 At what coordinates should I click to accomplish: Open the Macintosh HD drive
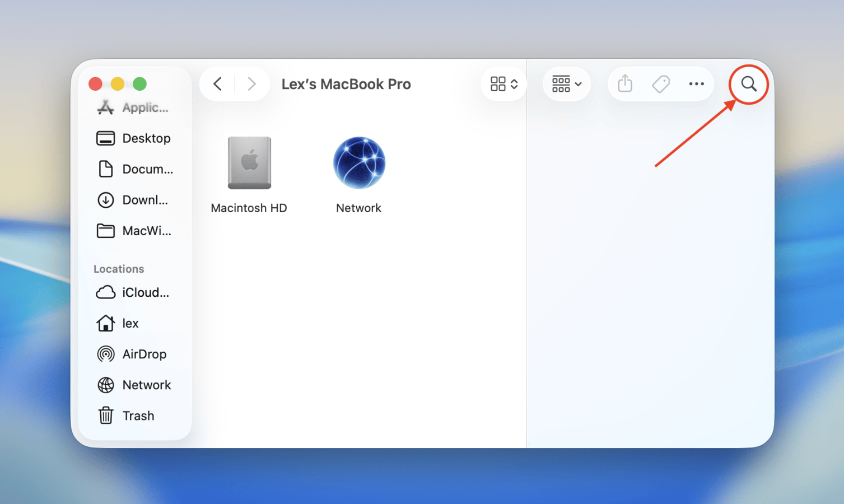pyautogui.click(x=249, y=163)
